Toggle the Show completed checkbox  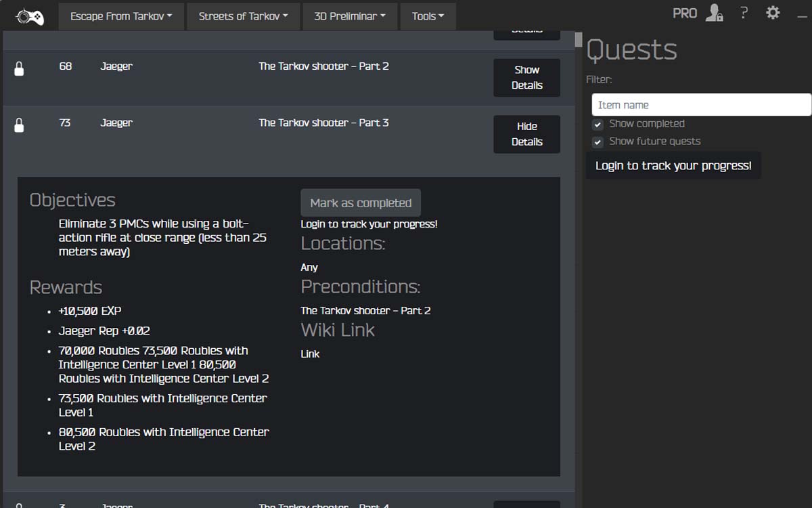597,125
